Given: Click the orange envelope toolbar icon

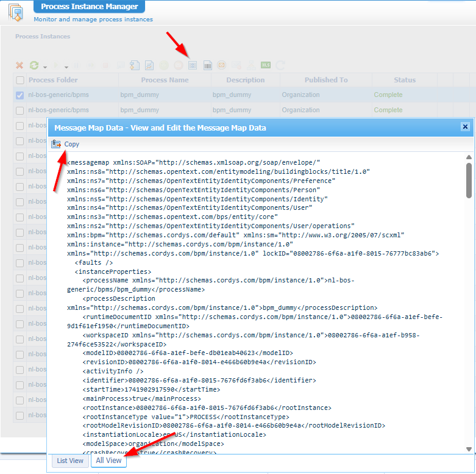Looking at the screenshot, I should 222,65.
